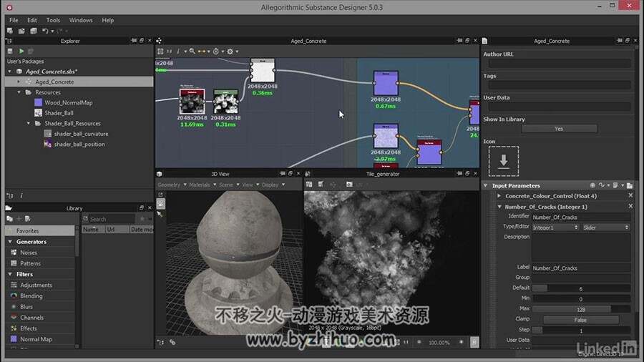Click the Description text area
The height and width of the screenshot is (362, 644).
(581, 248)
